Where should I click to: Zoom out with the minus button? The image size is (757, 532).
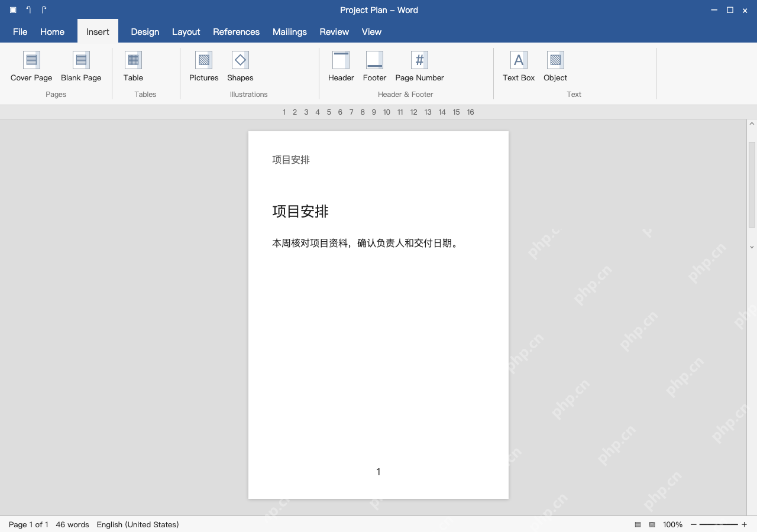click(x=694, y=524)
